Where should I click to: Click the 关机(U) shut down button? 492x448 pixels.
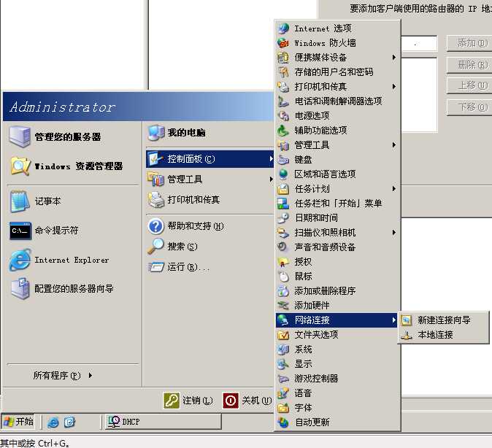click(248, 401)
